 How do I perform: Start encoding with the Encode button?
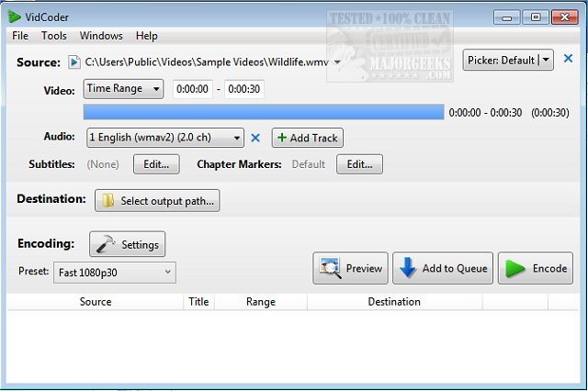tap(536, 268)
